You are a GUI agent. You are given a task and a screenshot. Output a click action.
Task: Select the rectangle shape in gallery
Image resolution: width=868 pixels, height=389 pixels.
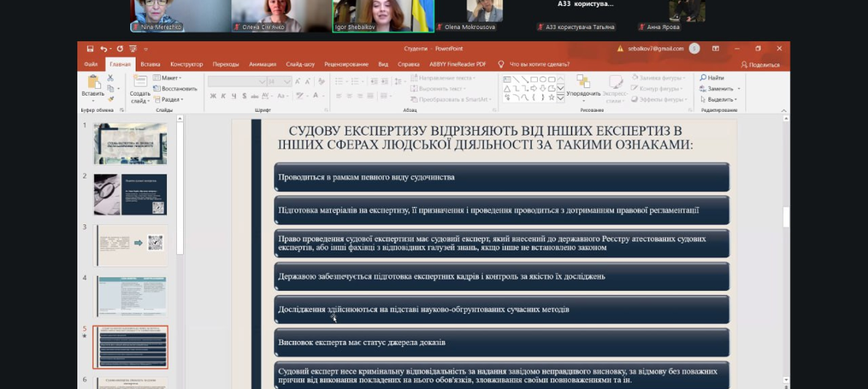(x=534, y=80)
